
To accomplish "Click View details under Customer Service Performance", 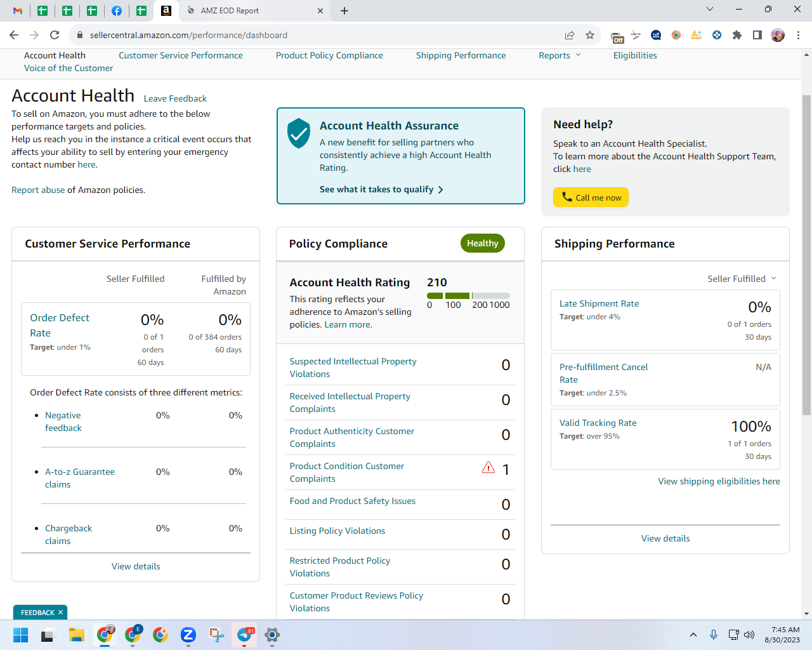I will click(136, 566).
